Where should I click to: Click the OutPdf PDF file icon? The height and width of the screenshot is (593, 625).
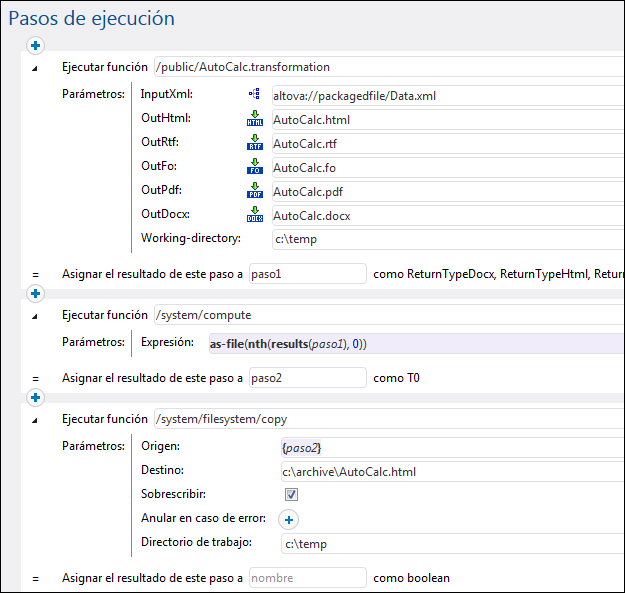[x=254, y=191]
